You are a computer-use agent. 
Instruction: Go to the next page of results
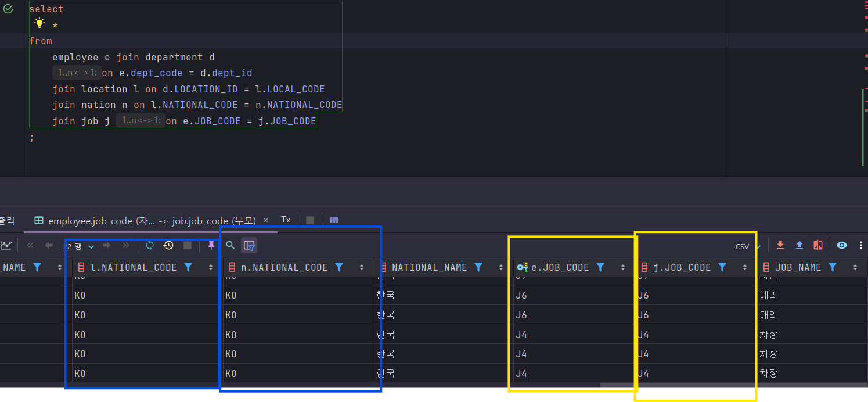click(x=107, y=245)
